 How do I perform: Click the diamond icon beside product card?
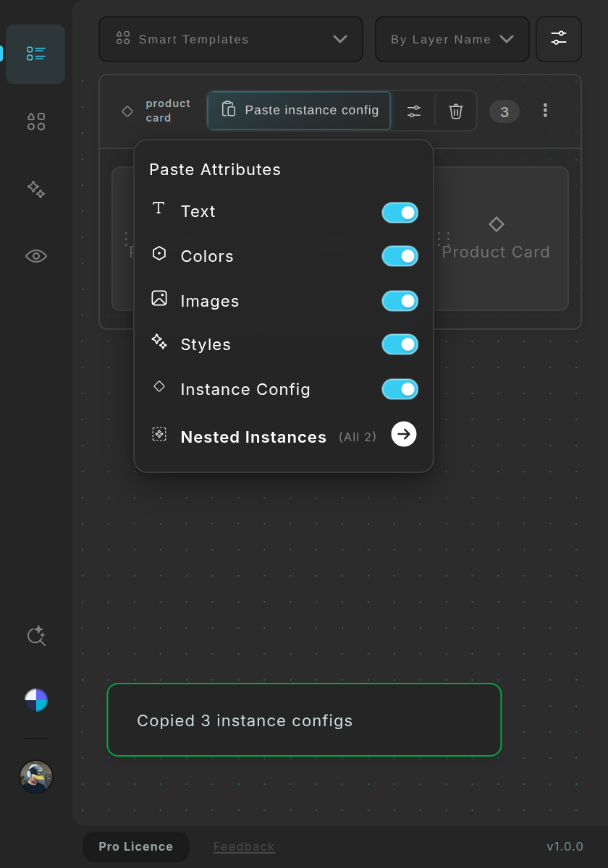click(127, 111)
